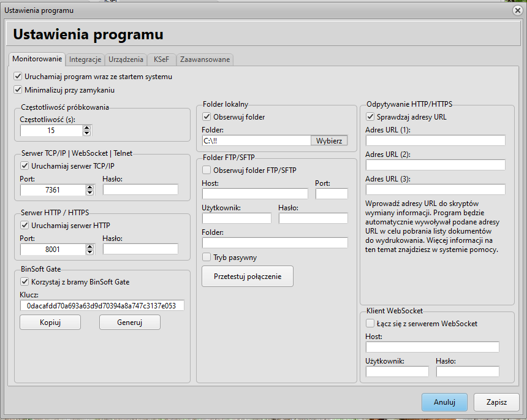Close the Ustawienia programu dialog window
Screen dimensions: 527x420
coord(517,10)
